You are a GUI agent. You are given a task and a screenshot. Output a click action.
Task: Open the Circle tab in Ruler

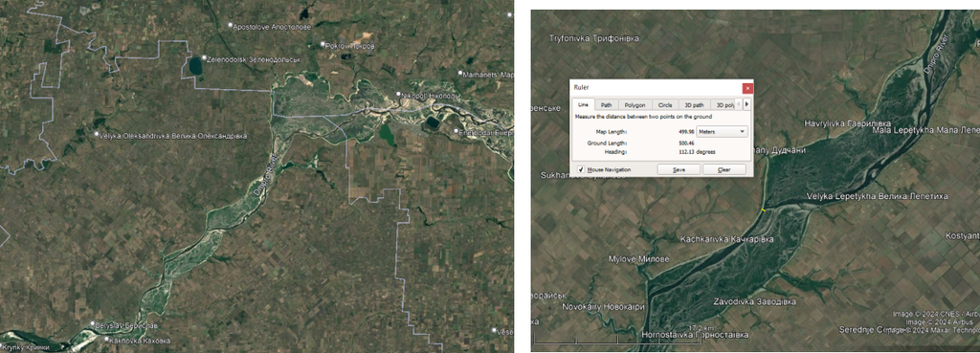pos(665,105)
